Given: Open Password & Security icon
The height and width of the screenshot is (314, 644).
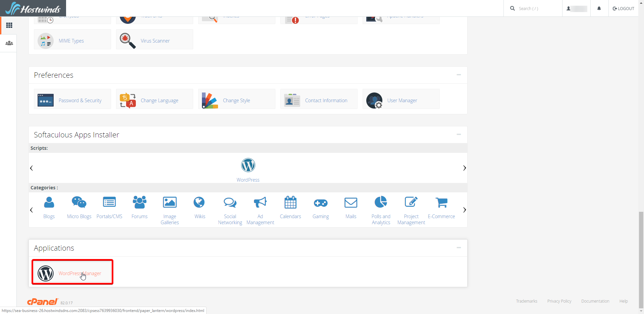Looking at the screenshot, I should click(x=46, y=100).
